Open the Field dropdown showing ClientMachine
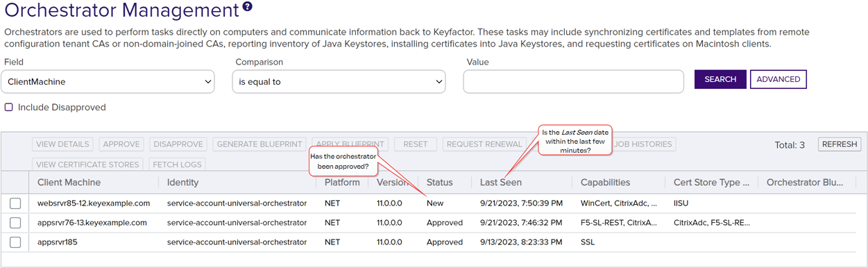Image resolution: width=868 pixels, height=268 pixels. click(108, 81)
